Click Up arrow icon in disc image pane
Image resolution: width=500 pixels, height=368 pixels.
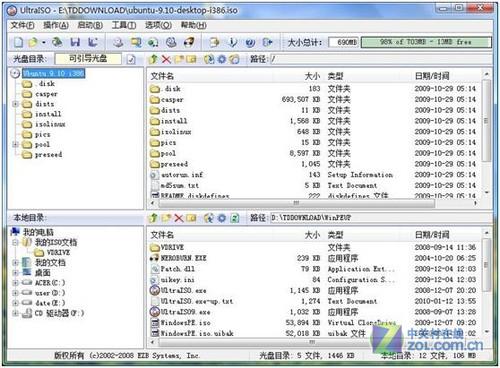153,59
